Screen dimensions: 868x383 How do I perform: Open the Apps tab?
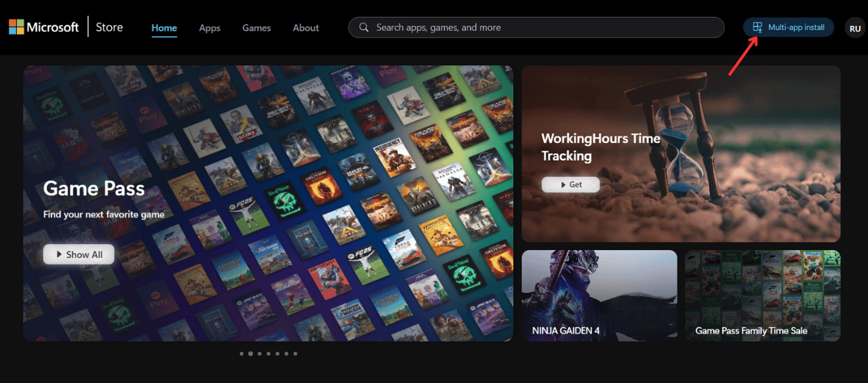210,28
